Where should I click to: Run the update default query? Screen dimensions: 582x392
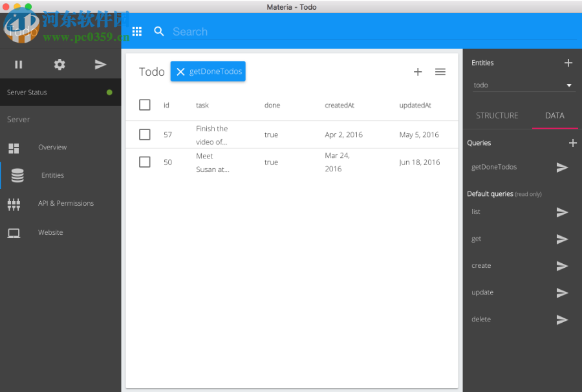pyautogui.click(x=563, y=293)
